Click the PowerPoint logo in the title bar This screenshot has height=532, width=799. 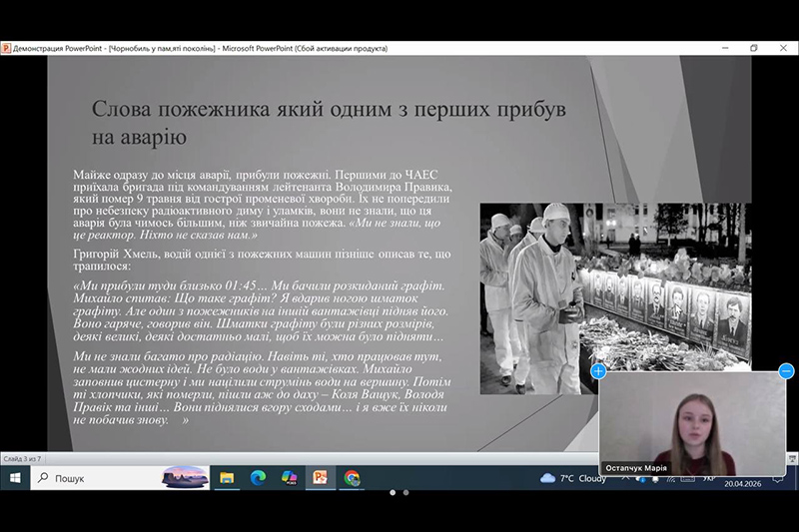click(x=7, y=47)
